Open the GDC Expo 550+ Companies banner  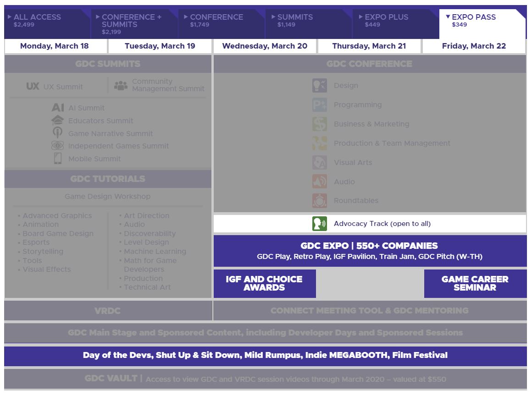[370, 251]
